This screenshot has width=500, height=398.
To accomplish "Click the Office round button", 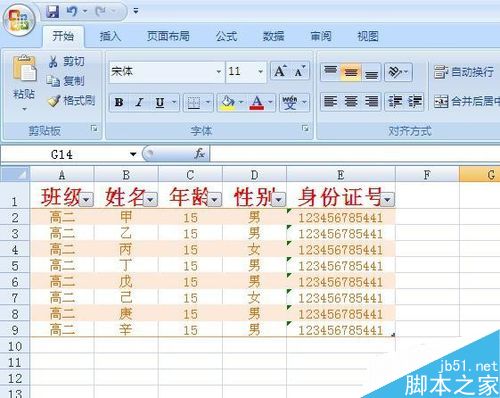I will [x=19, y=19].
